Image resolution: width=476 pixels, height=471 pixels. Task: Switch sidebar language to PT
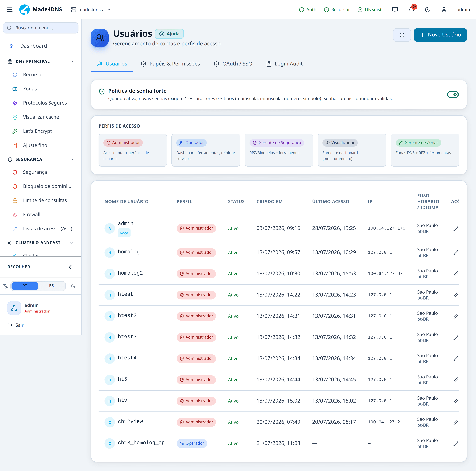click(x=25, y=286)
